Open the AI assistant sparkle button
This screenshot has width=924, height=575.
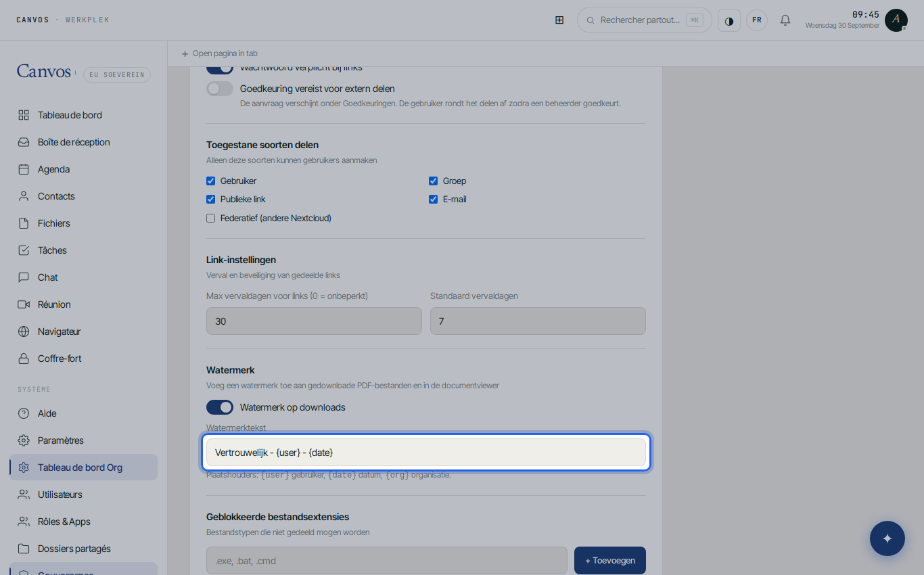click(x=887, y=538)
